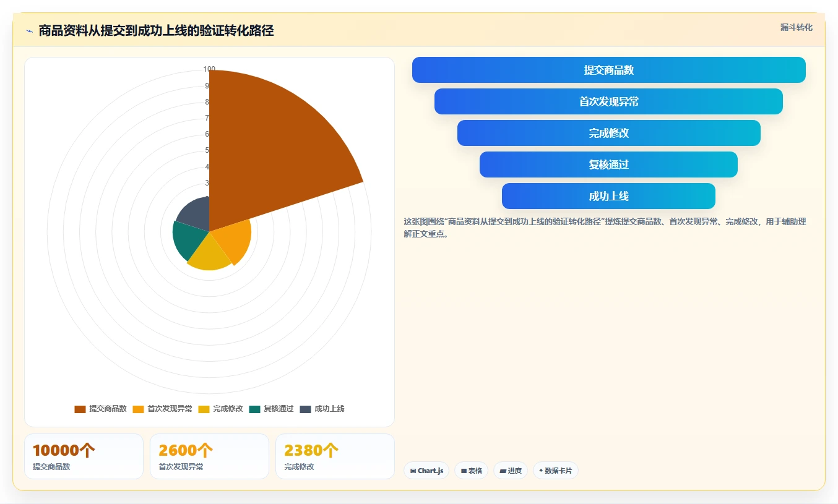838x504 pixels.
Task: Select the 成功上线 funnel bar
Action: (x=609, y=196)
